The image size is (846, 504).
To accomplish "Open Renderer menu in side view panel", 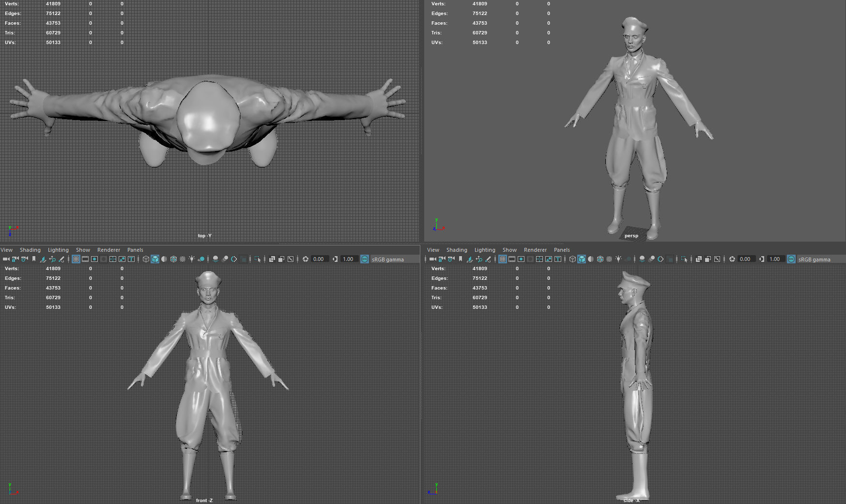I will 535,250.
